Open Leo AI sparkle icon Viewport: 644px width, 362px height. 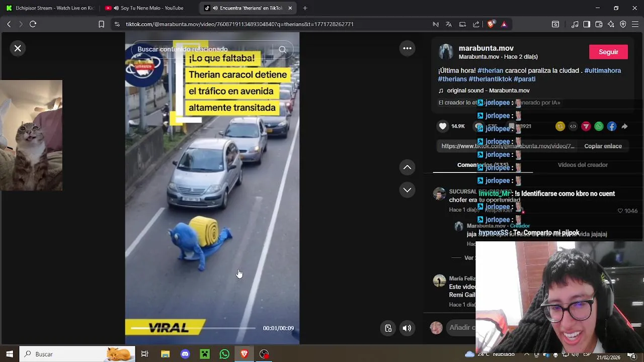[611, 24]
